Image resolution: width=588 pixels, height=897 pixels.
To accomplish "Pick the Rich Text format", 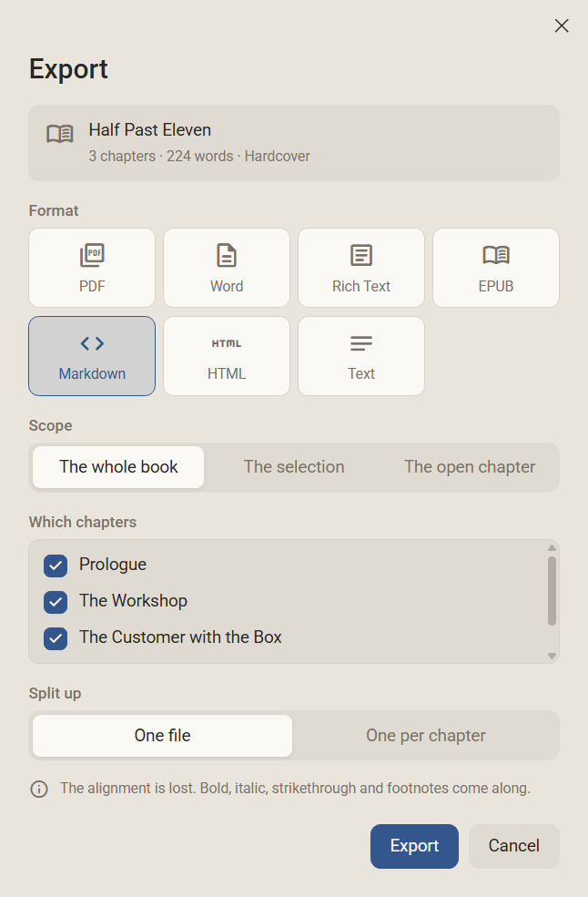I will pos(361,268).
